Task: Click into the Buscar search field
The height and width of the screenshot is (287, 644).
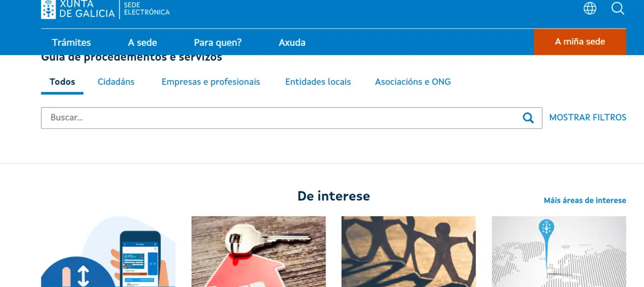Action: point(282,118)
